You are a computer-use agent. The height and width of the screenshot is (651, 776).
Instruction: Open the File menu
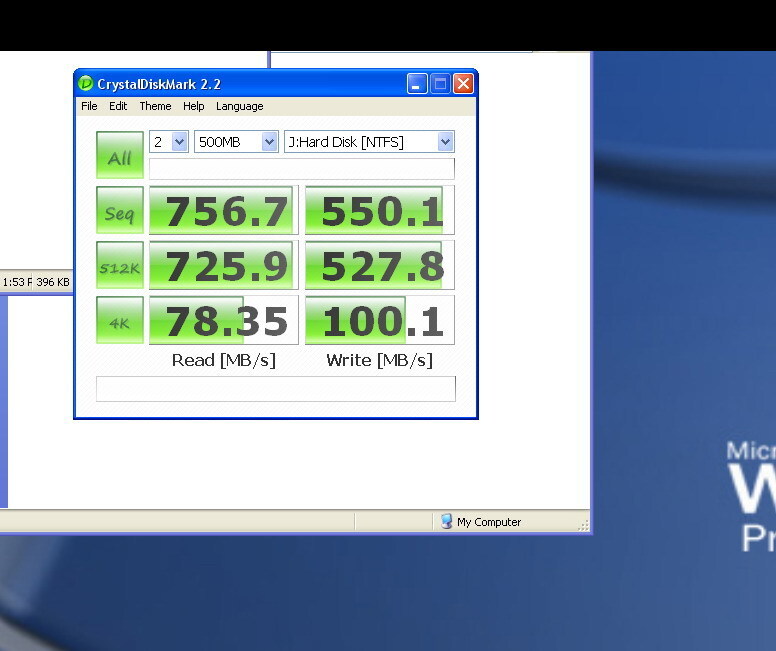89,106
